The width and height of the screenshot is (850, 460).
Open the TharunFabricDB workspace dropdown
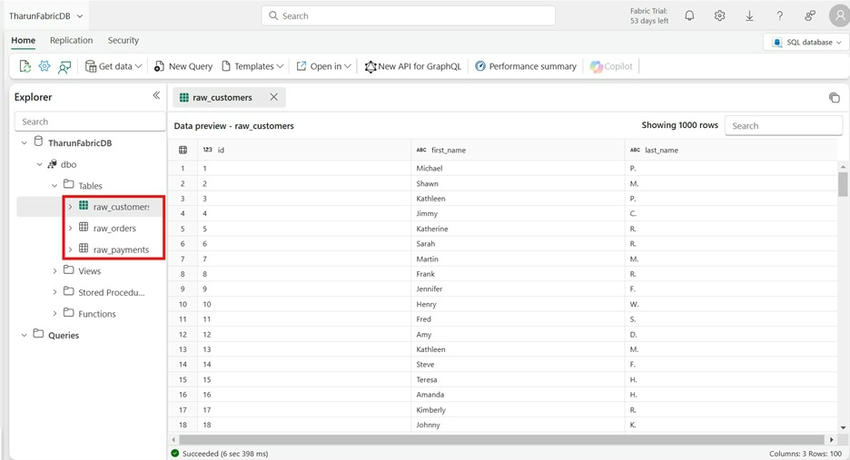pos(46,16)
